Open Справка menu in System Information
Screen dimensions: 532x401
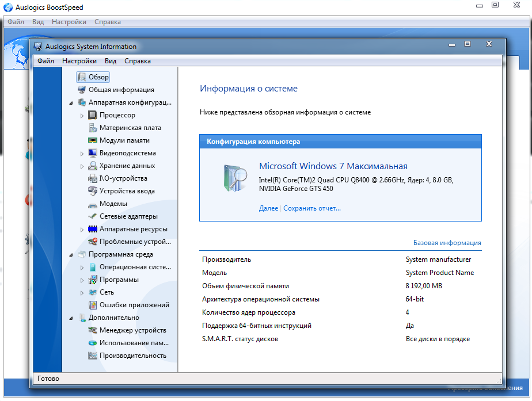tap(138, 61)
